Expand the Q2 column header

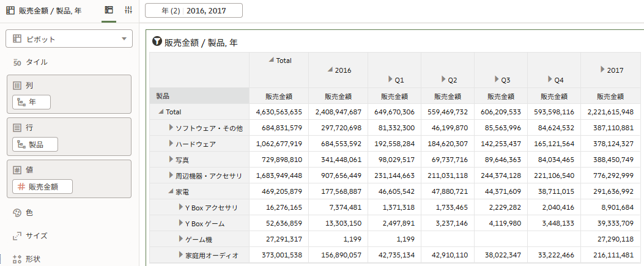click(443, 78)
